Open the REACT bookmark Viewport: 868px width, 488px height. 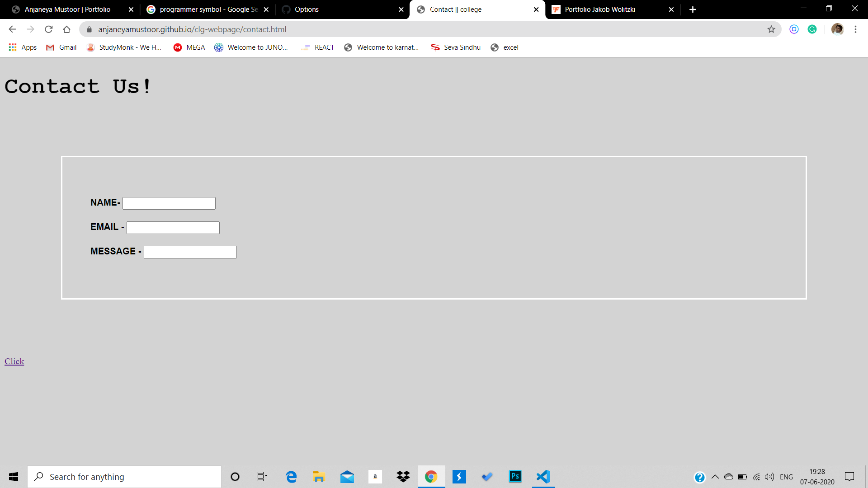(318, 47)
